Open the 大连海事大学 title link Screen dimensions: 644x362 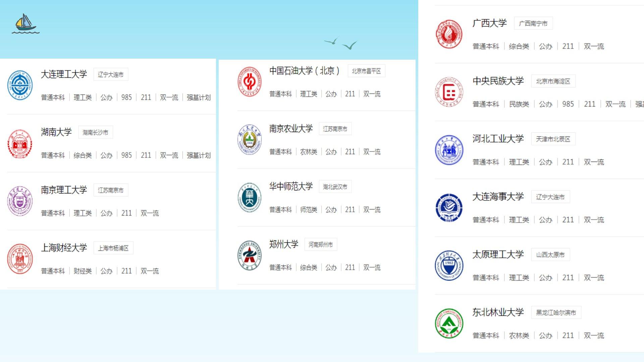pyautogui.click(x=498, y=197)
